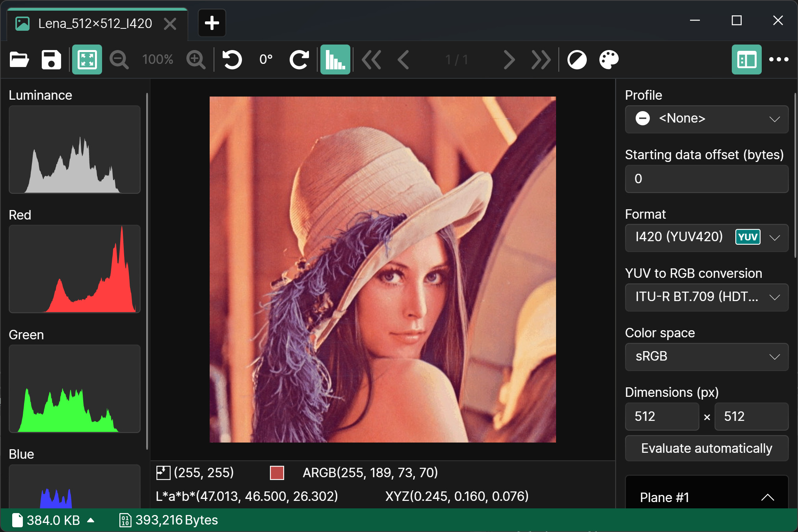Toggle the rendering parameters side panel
798x532 pixels.
tap(747, 60)
